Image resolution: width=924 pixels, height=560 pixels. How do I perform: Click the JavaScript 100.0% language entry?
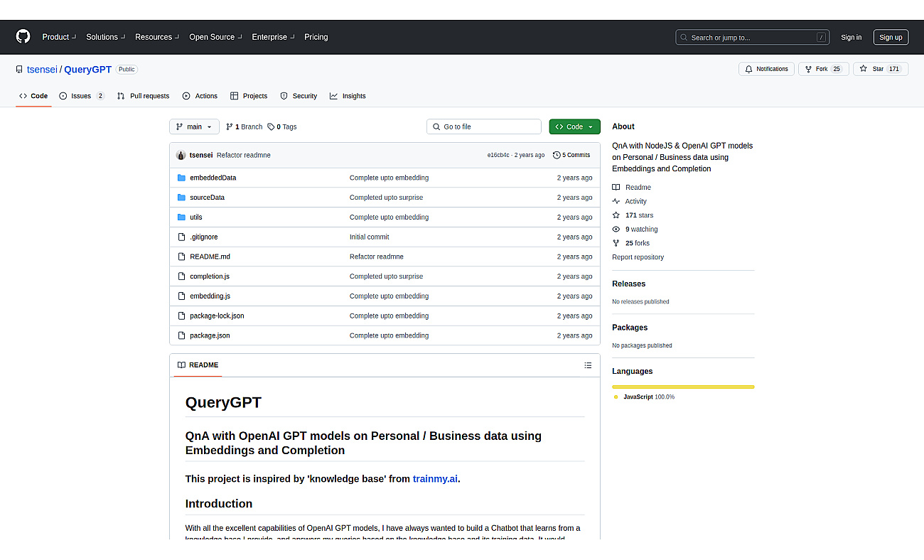pyautogui.click(x=645, y=397)
